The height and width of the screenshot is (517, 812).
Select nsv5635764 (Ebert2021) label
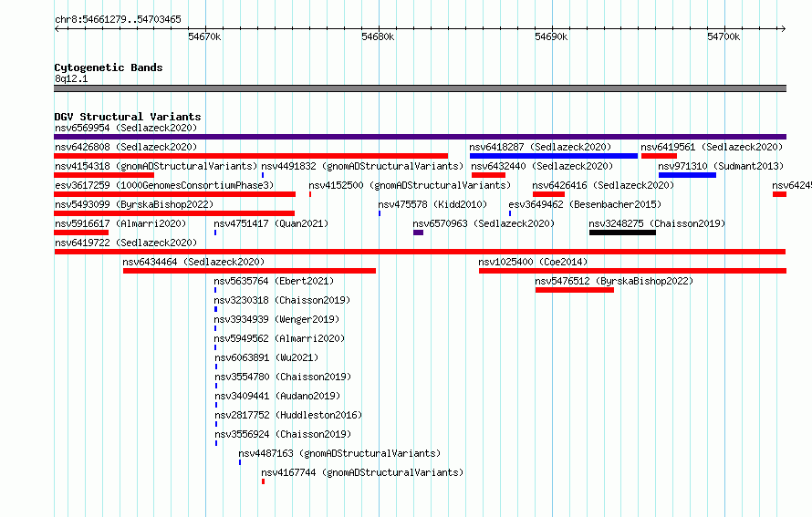(274, 281)
